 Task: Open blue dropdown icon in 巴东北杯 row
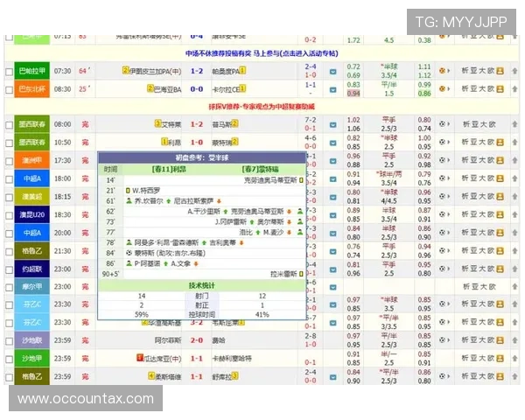(x=332, y=89)
